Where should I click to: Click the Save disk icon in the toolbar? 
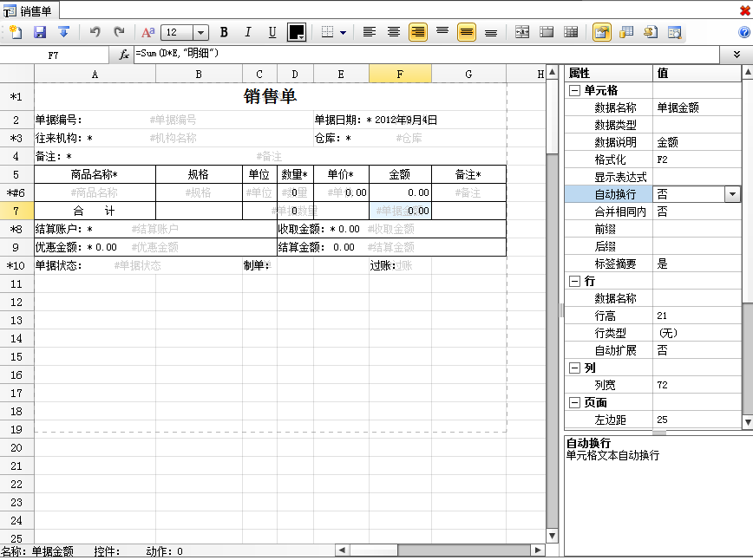pos(40,32)
